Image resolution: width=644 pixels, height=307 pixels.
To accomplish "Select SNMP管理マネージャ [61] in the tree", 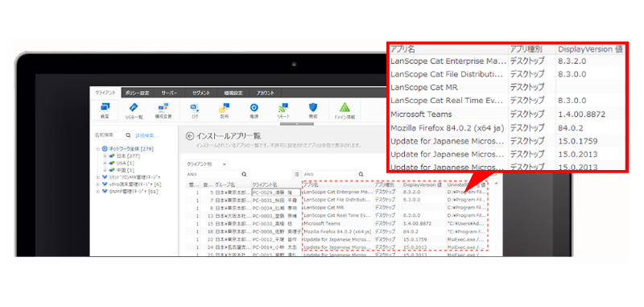I will [x=134, y=192].
